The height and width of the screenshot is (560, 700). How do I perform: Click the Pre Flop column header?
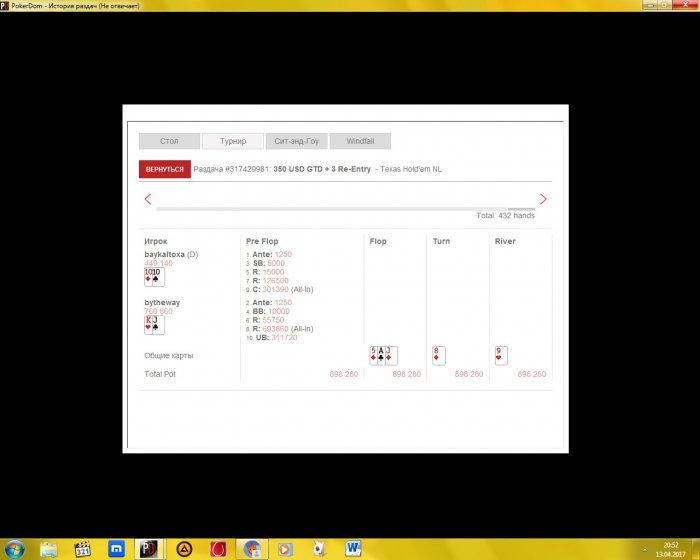pos(262,241)
